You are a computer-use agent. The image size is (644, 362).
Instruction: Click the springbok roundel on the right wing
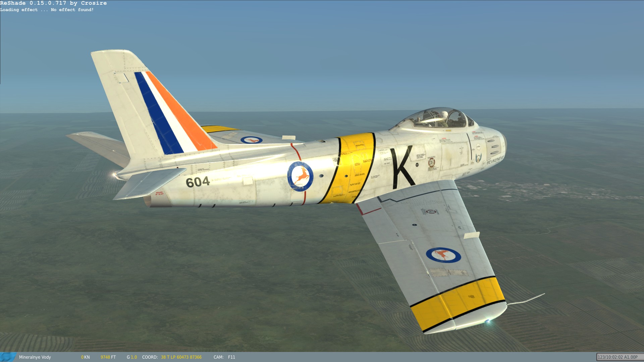pyautogui.click(x=443, y=255)
